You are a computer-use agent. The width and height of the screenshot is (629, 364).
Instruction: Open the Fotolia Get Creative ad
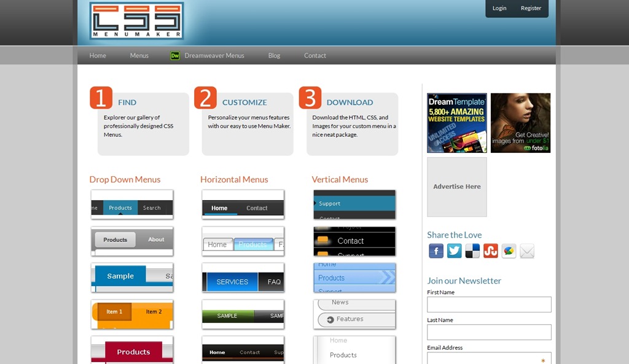click(x=520, y=123)
